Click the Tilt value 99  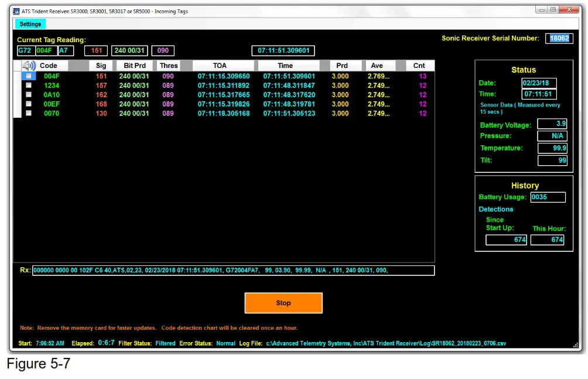tap(552, 161)
